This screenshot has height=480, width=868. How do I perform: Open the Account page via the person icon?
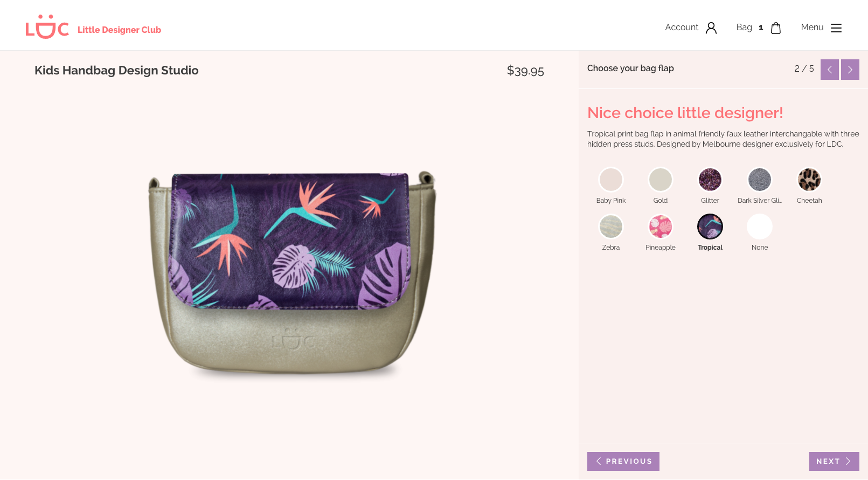[x=712, y=28]
